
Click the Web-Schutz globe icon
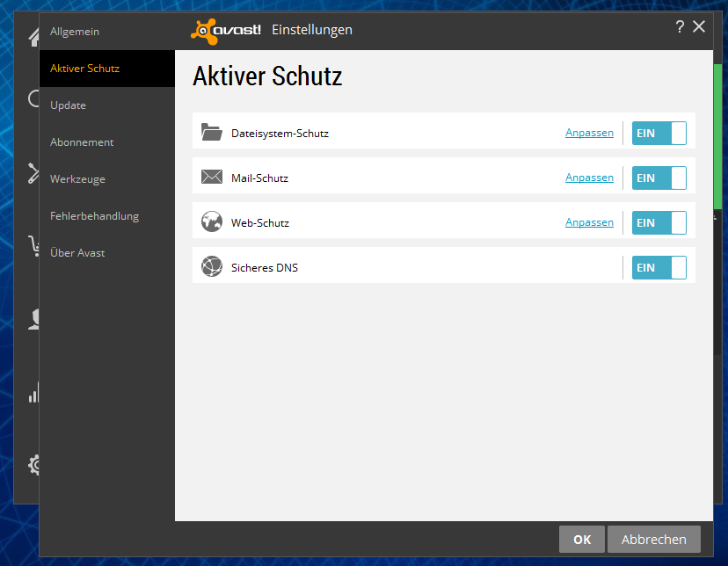tap(212, 221)
